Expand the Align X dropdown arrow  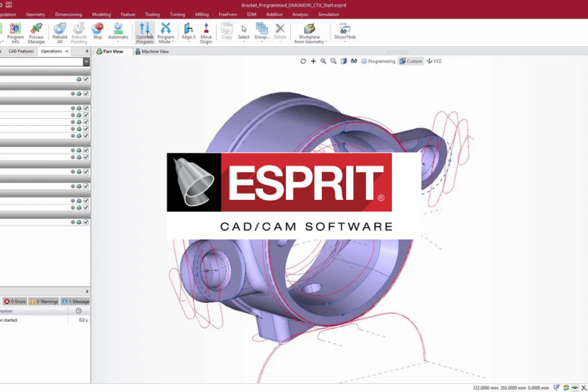(x=188, y=42)
